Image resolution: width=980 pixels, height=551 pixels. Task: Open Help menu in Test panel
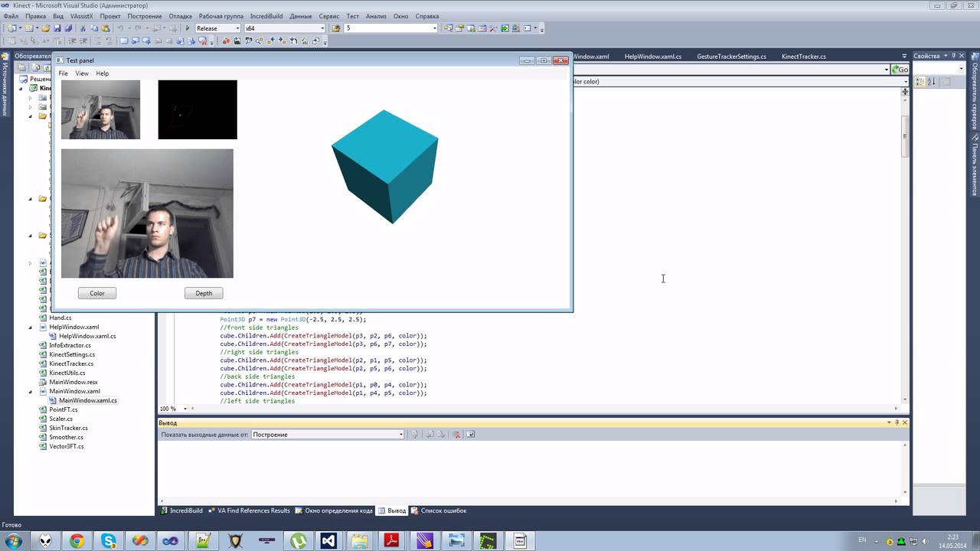click(102, 73)
